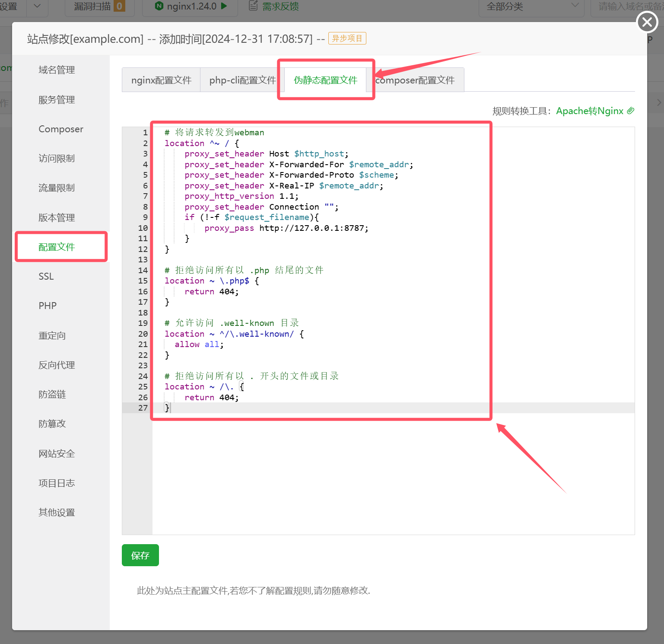
Task: Click the 'proxy_set_header Host $http_host;' line
Action: pyautogui.click(x=267, y=154)
